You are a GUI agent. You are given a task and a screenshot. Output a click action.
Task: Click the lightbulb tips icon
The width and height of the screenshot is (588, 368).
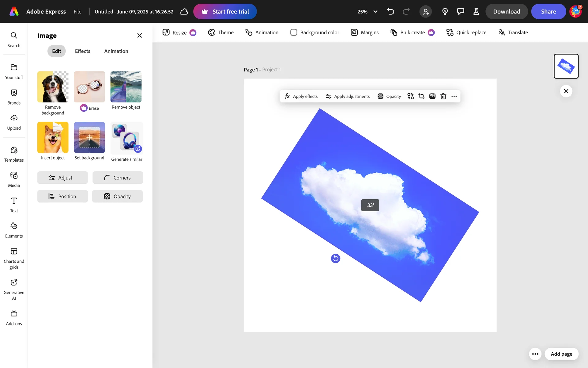pyautogui.click(x=445, y=12)
